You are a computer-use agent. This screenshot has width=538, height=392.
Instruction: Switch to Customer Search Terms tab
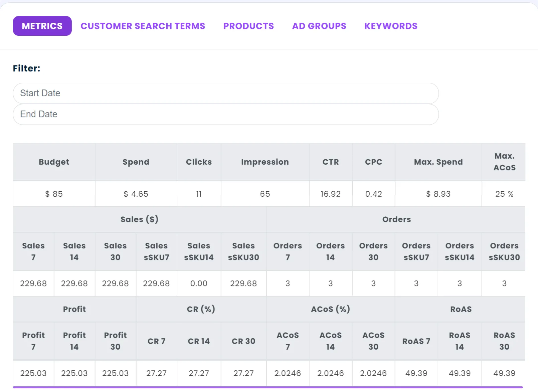pyautogui.click(x=143, y=26)
